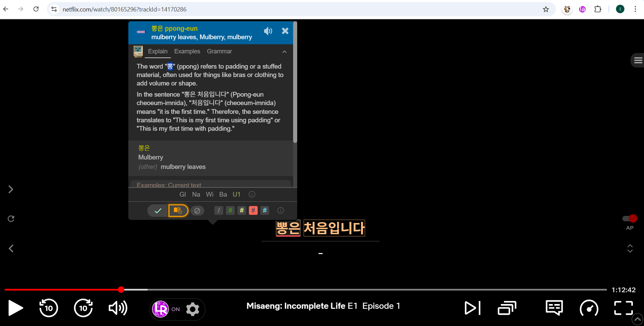644x326 pixels.
Task: Apply green hashtag highlight to word
Action: point(230,210)
